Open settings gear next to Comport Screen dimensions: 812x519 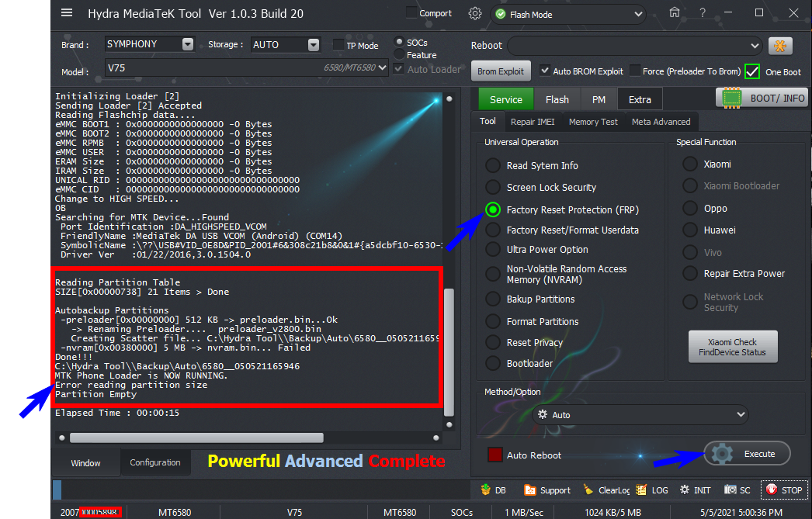coord(475,13)
